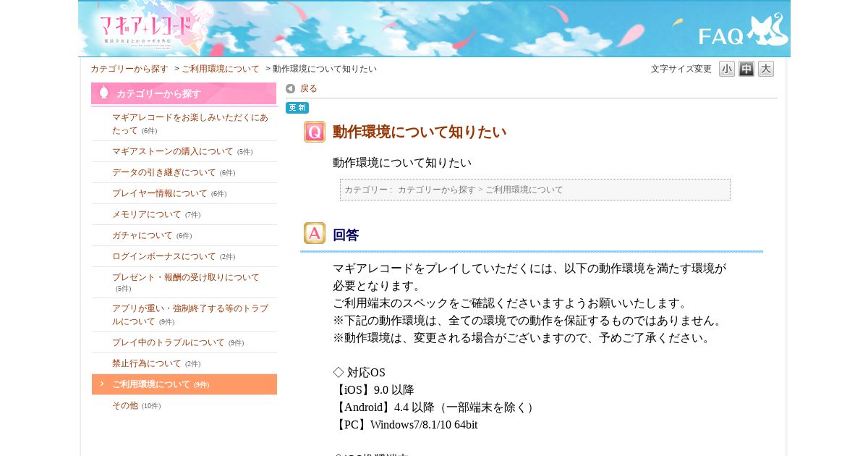This screenshot has height=456, width=868.
Task: Click the ◇ 対応OS heading text
Action: [x=359, y=373]
